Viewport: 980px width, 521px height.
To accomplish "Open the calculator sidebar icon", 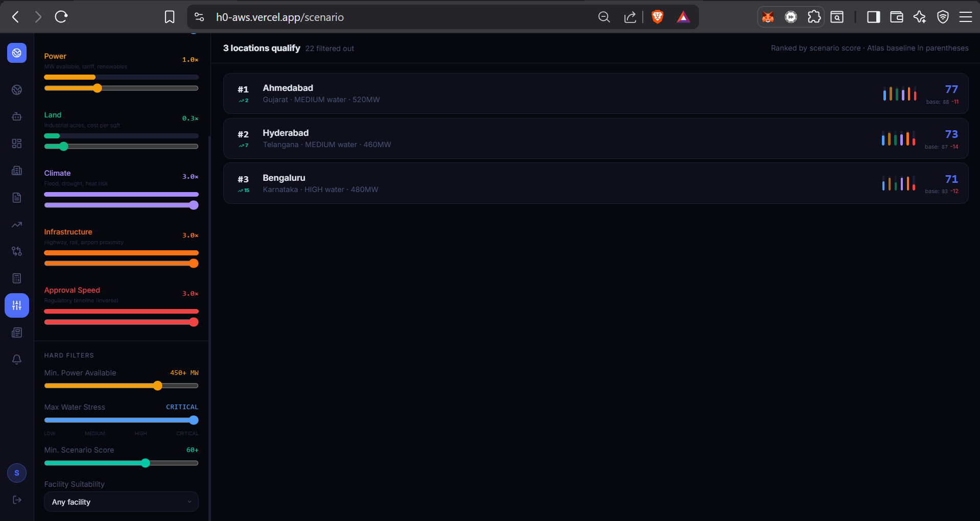I will coord(17,278).
